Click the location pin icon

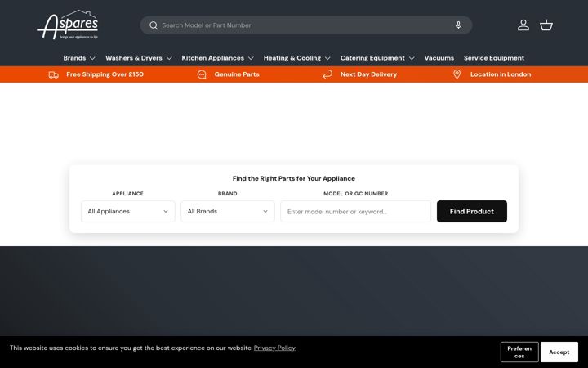click(x=457, y=74)
